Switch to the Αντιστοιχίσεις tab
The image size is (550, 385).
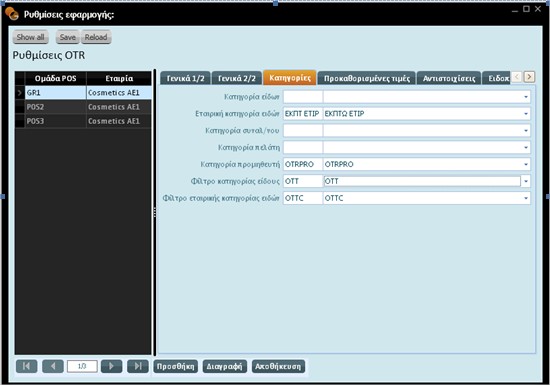449,78
